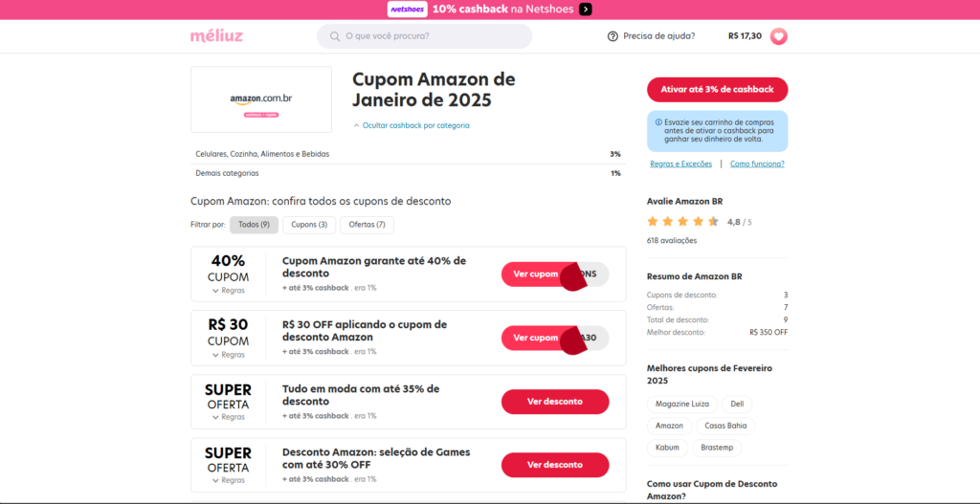Click title 'Tudo em moda com até 35%'

tap(361, 395)
